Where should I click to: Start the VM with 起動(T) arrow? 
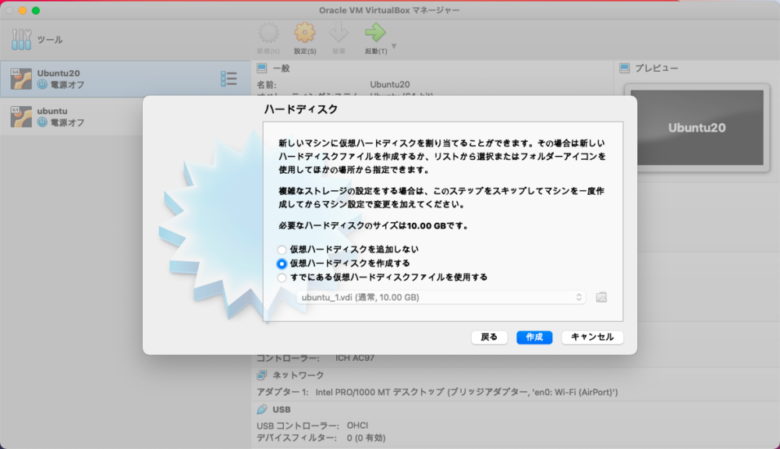click(375, 33)
